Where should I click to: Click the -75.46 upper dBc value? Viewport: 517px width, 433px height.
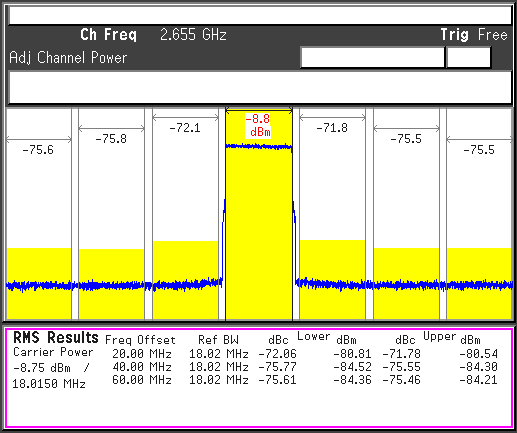click(x=401, y=380)
